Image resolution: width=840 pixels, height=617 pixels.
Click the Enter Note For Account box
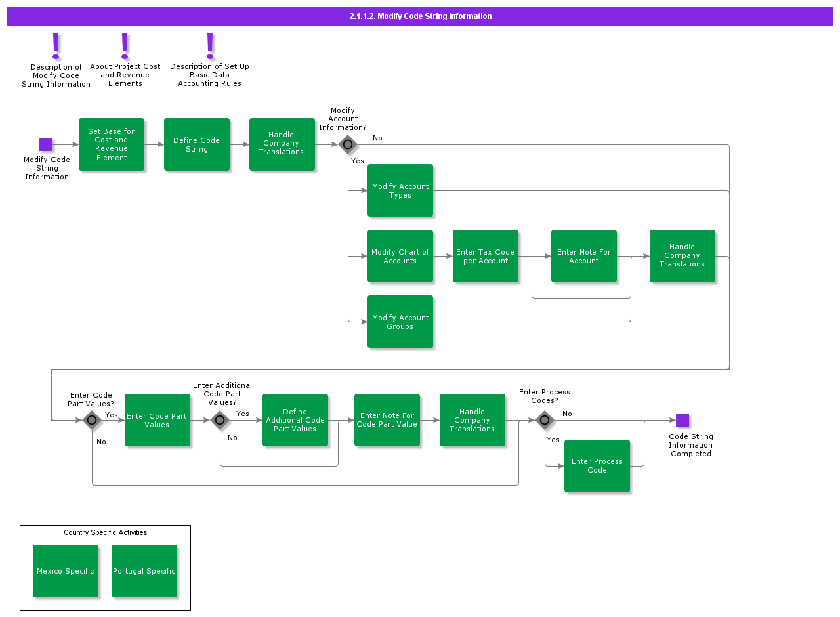[584, 256]
